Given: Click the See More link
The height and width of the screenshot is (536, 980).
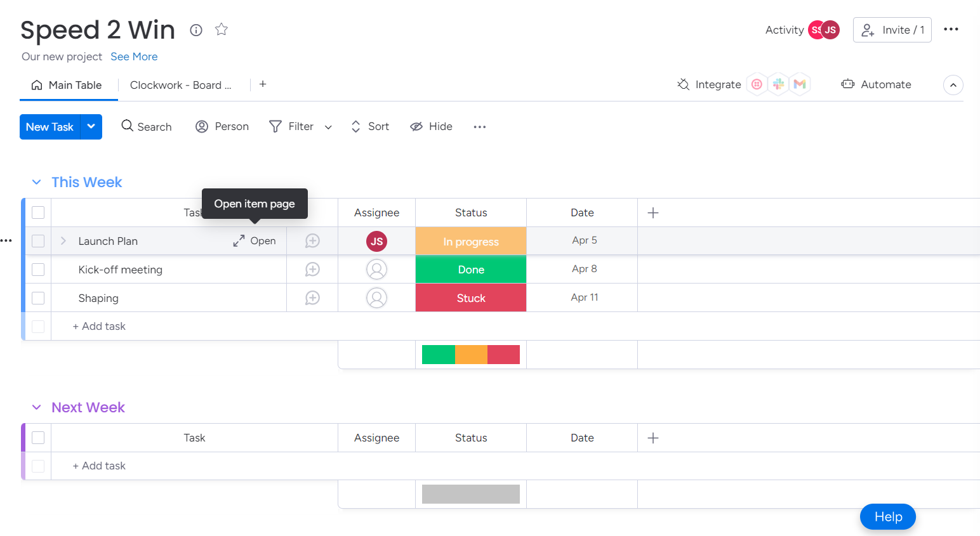Looking at the screenshot, I should pyautogui.click(x=134, y=56).
